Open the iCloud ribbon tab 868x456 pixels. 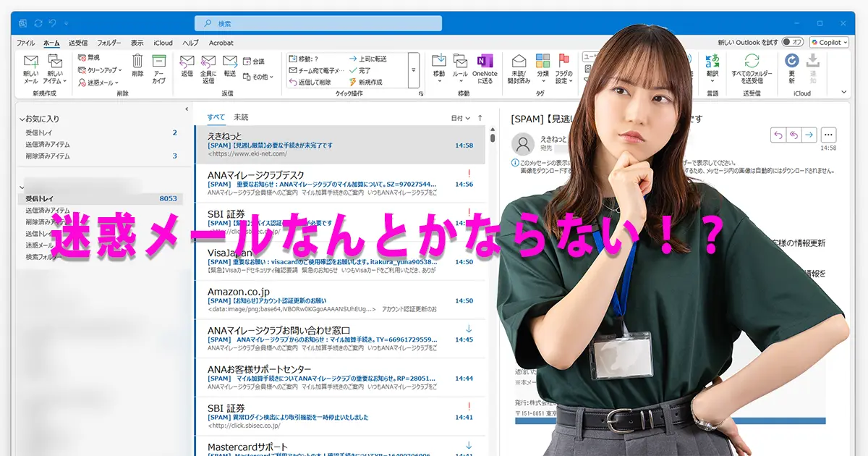(163, 43)
